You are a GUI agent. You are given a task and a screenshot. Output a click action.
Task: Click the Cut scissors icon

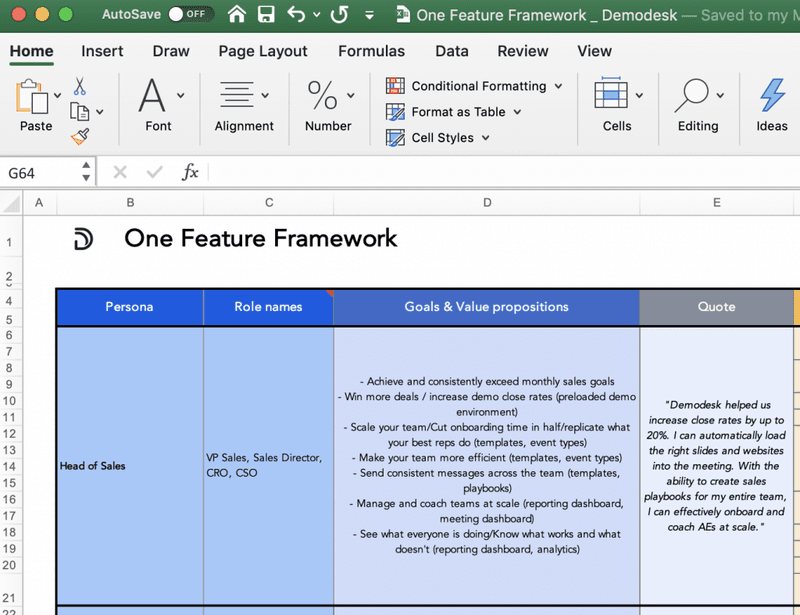tap(80, 85)
